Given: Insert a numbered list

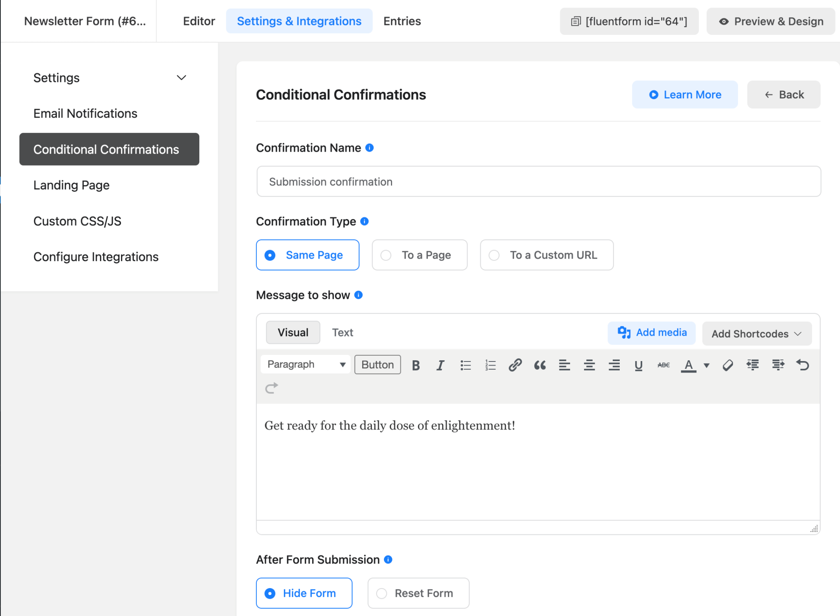Looking at the screenshot, I should [x=490, y=364].
